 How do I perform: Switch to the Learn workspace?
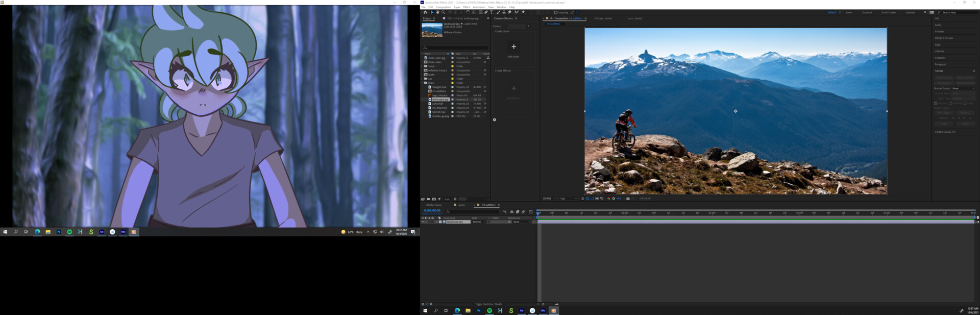tap(849, 12)
